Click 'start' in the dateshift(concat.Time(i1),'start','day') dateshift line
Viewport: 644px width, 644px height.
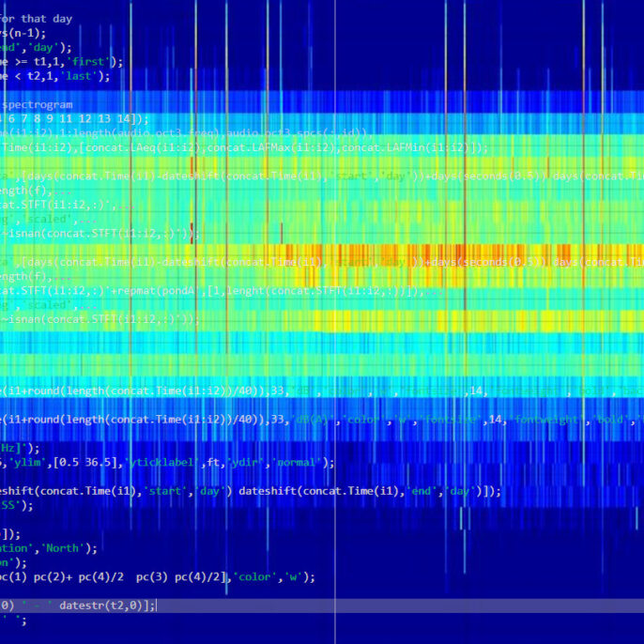click(x=164, y=491)
